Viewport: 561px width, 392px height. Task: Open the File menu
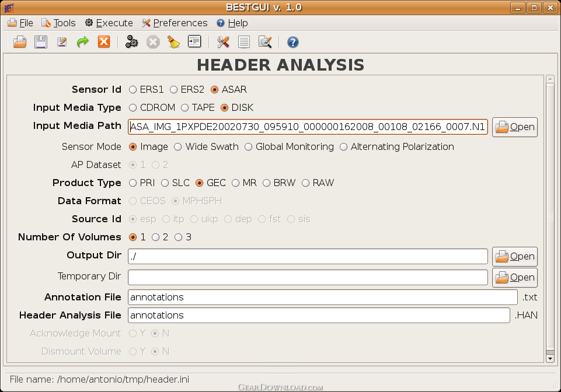coord(20,23)
